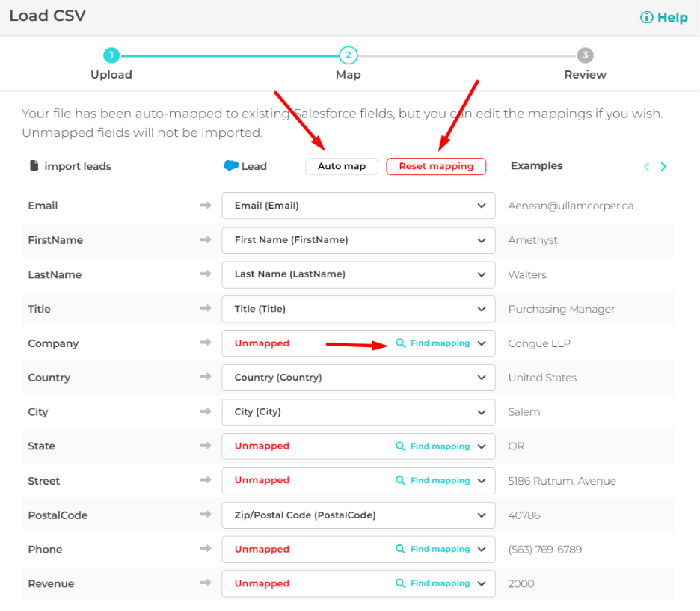700x611 pixels.
Task: Click the arrow icon beside the Revenue field
Action: [x=206, y=583]
